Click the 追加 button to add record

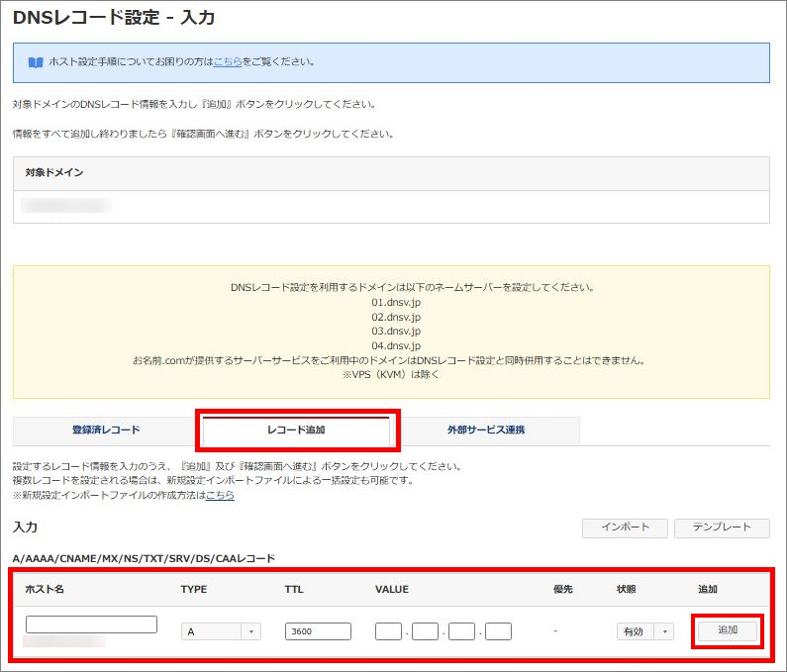[x=728, y=630]
